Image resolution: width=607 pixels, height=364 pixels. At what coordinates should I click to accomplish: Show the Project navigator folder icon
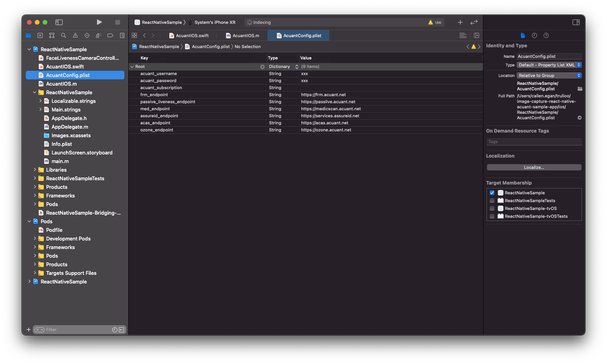tap(28, 36)
